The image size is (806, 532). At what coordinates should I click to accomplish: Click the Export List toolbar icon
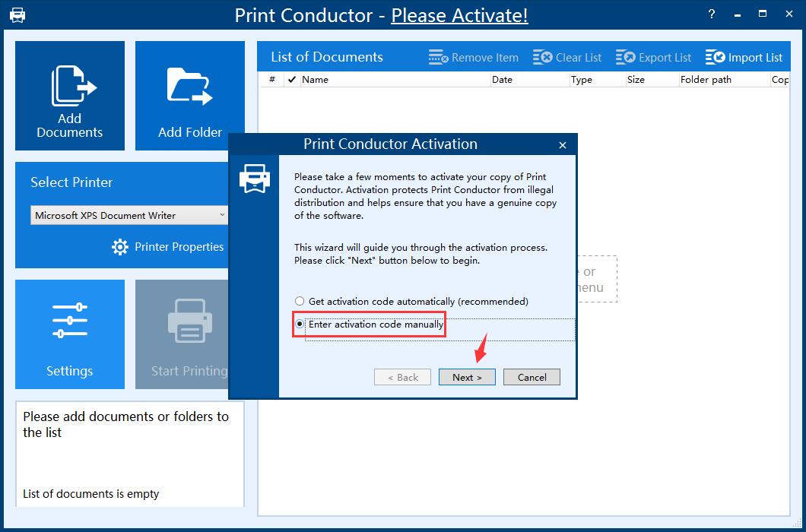[626, 58]
